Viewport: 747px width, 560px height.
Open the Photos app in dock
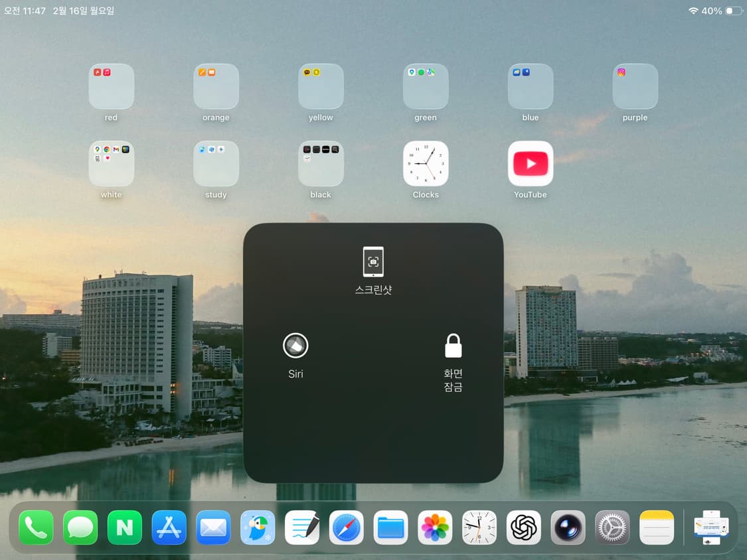click(435, 528)
